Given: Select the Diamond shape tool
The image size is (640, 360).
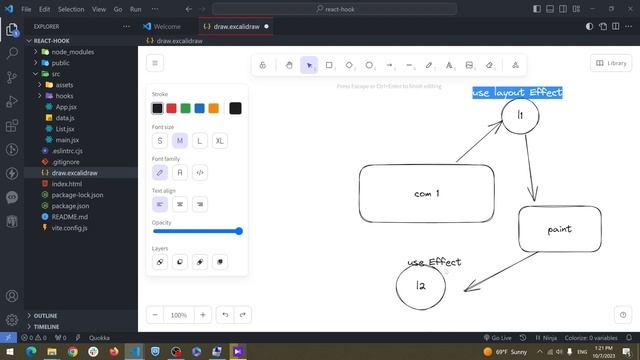Looking at the screenshot, I should pyautogui.click(x=349, y=65).
